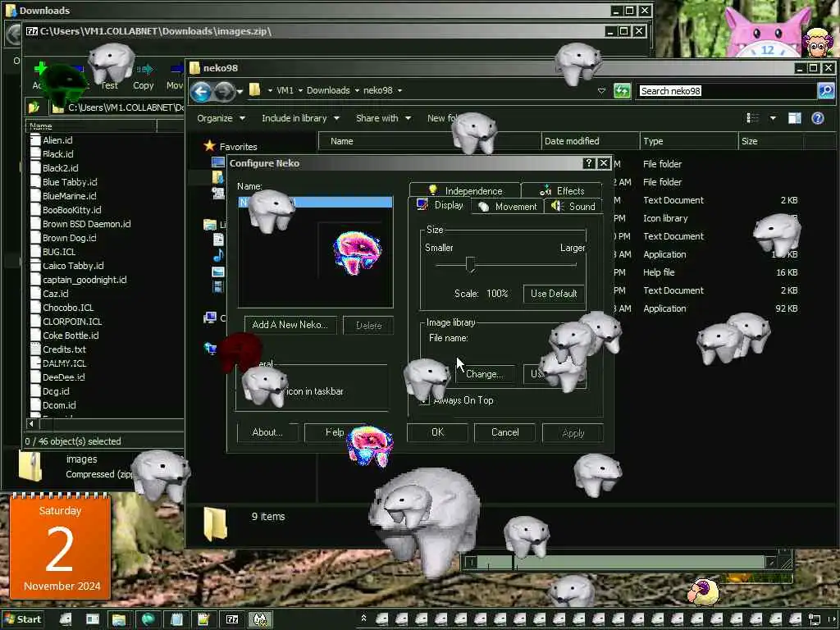
Task: Open recent pages dropdown next to forward button
Action: point(240,92)
